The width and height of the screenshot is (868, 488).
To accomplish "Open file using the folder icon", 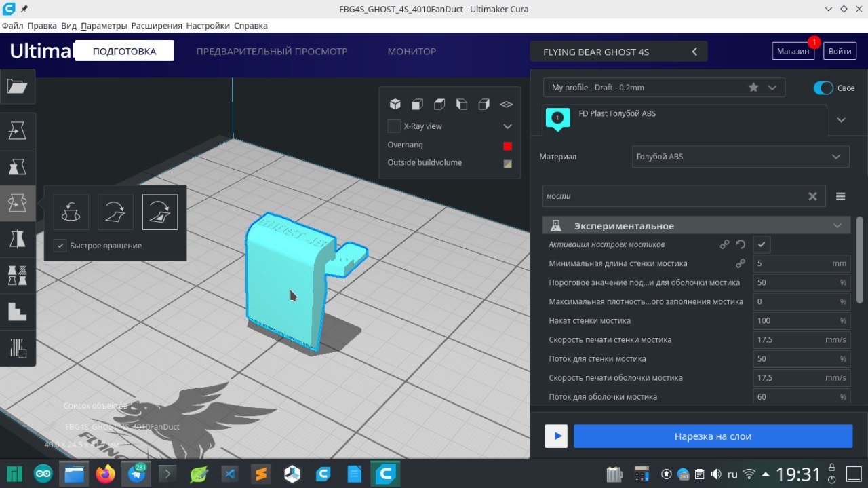I will pos(17,86).
